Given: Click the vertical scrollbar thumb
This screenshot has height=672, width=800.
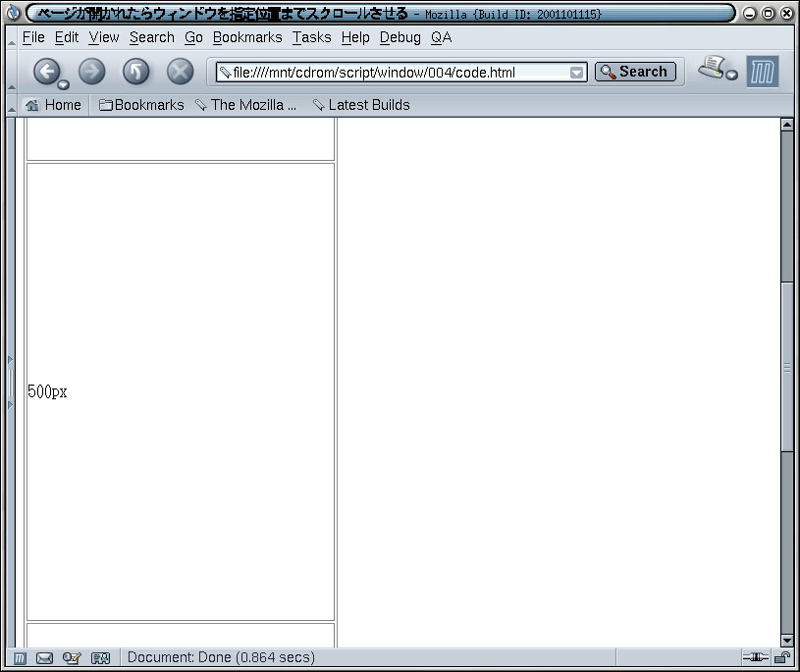Looking at the screenshot, I should pos(786,366).
